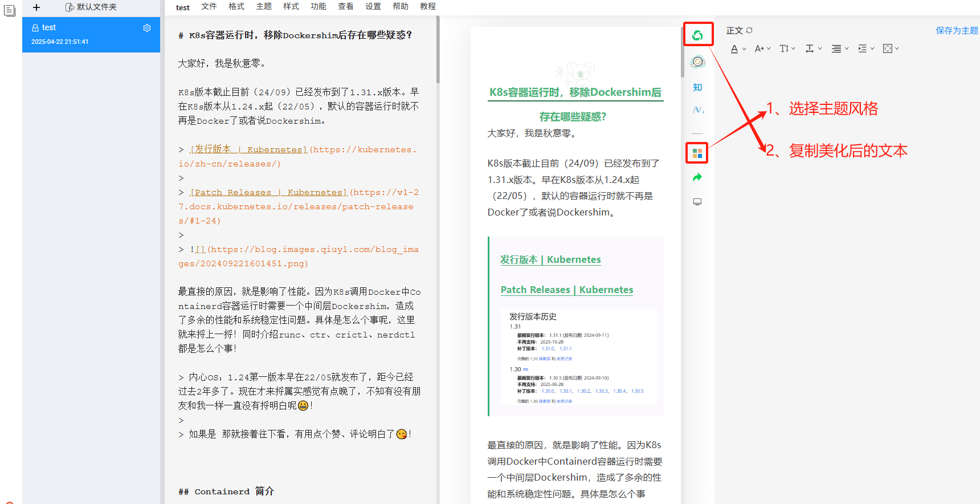Click 保存为主题 link
This screenshot has width=980, height=504.
957,30
